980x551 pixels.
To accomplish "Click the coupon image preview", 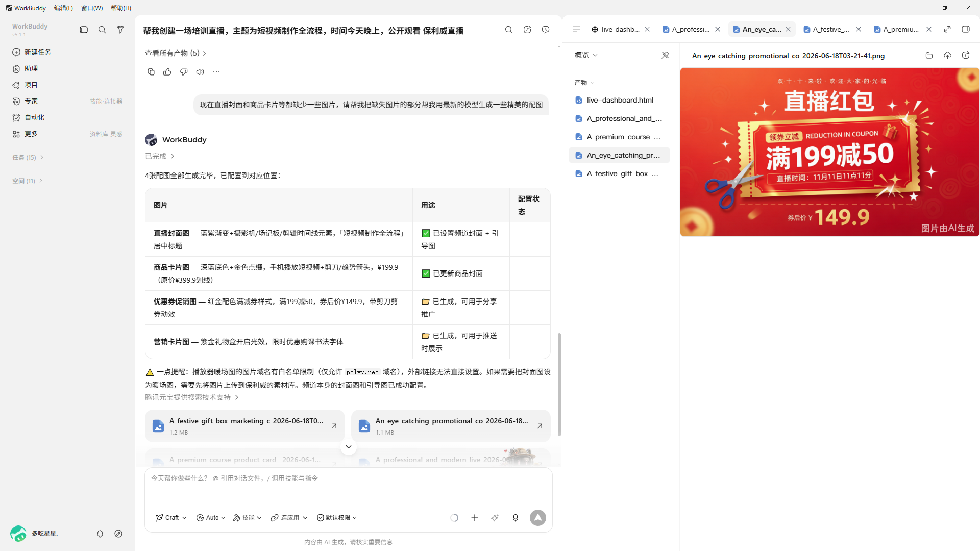I will point(829,152).
